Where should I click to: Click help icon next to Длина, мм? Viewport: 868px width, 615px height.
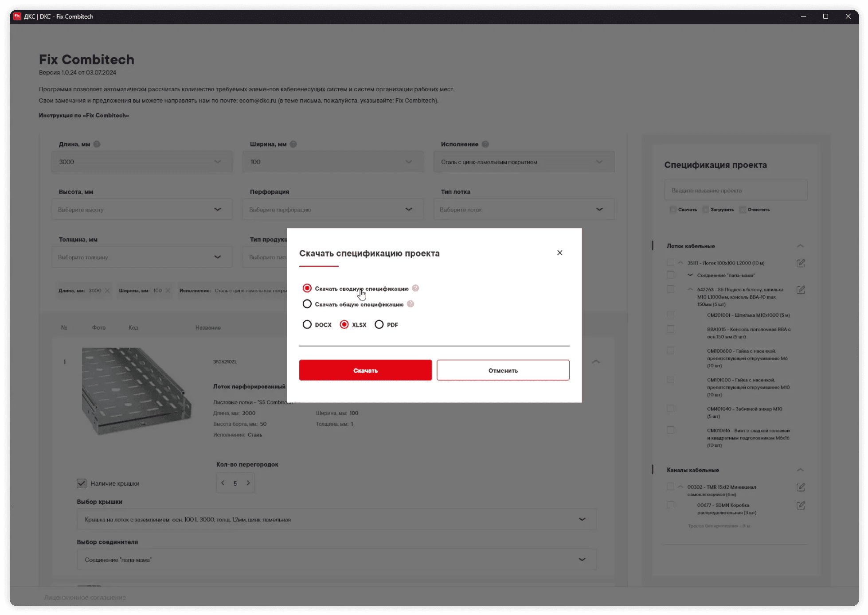[97, 144]
